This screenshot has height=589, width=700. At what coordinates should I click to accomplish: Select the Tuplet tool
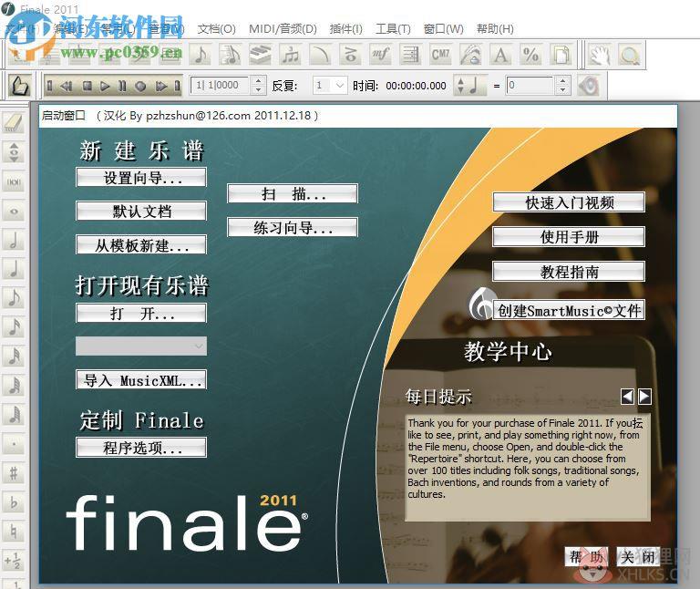point(290,55)
